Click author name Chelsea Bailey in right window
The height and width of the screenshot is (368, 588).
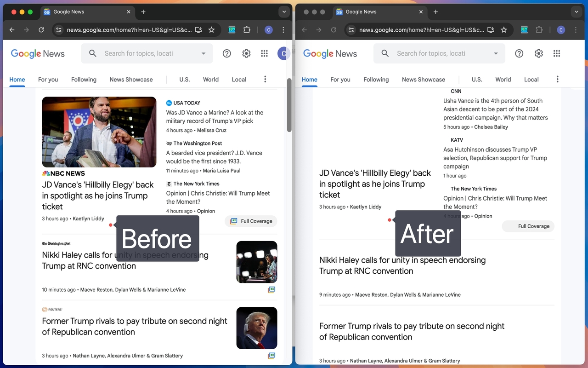[x=491, y=127]
